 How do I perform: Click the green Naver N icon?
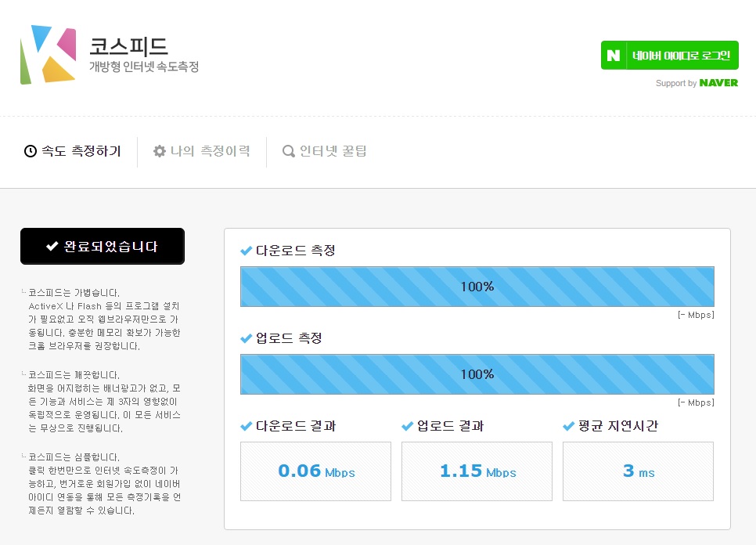pos(614,56)
